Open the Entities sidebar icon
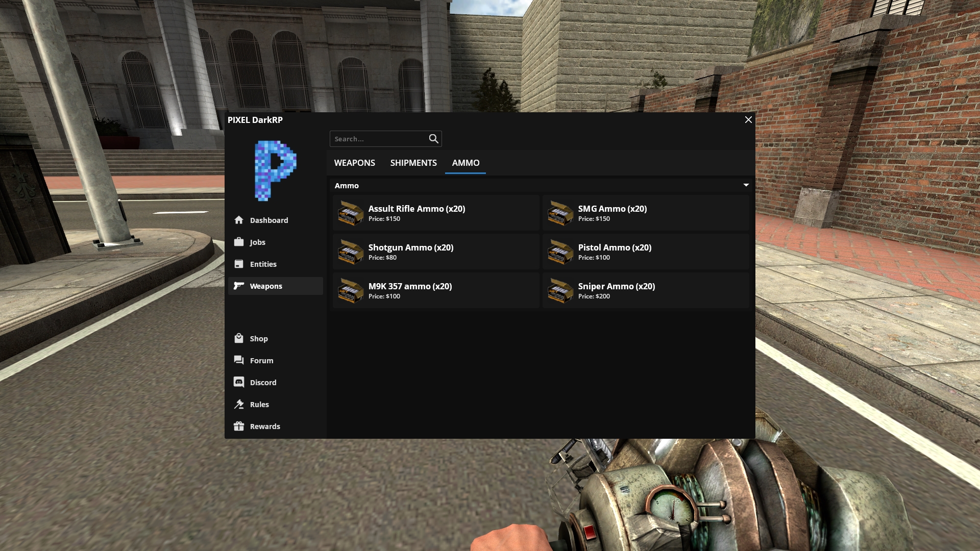 (x=239, y=264)
